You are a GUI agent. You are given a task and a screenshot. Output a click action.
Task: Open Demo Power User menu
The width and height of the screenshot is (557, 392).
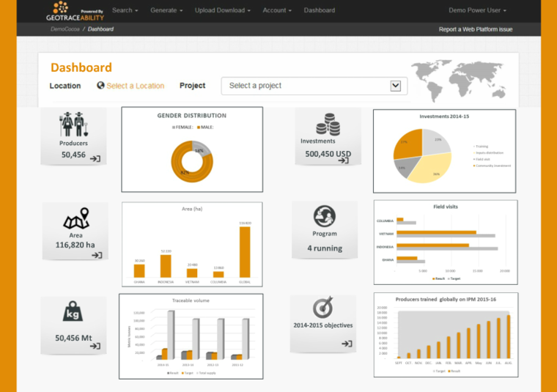477,10
